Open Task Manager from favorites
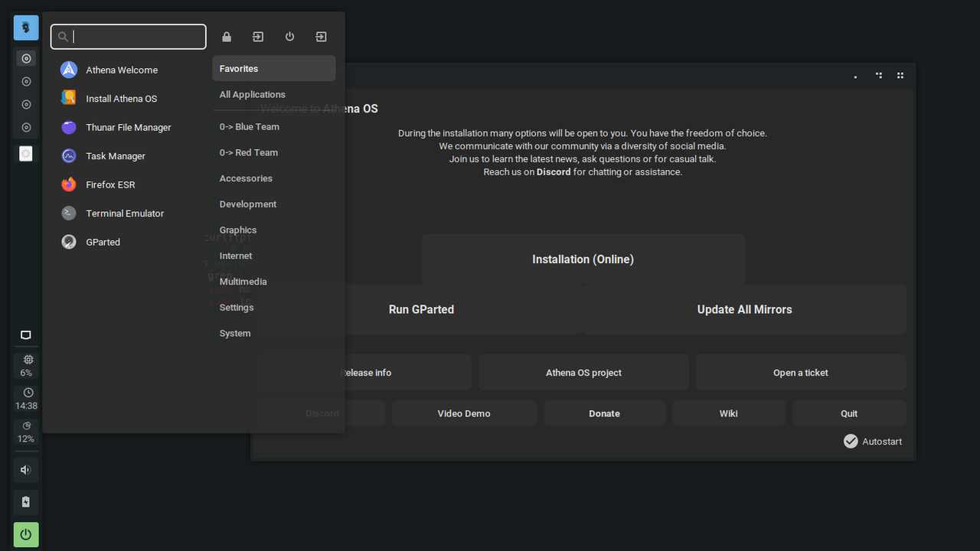The image size is (980, 551). pyautogui.click(x=127, y=155)
